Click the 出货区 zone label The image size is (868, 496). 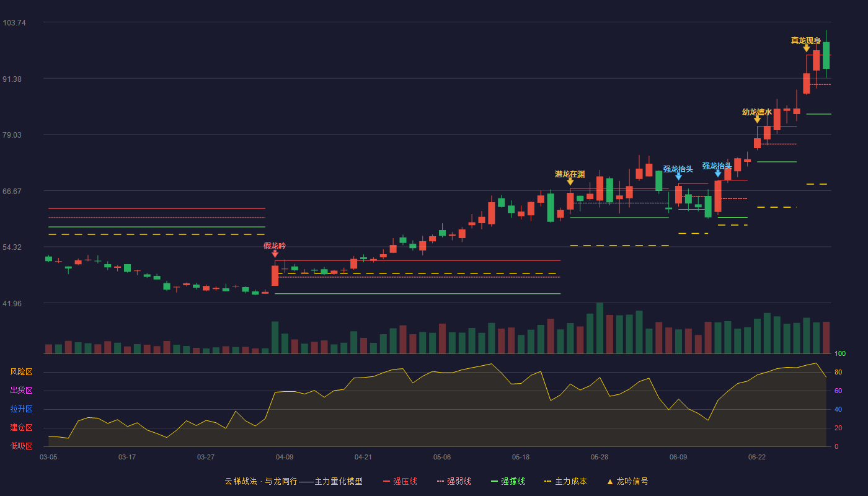[x=22, y=391]
